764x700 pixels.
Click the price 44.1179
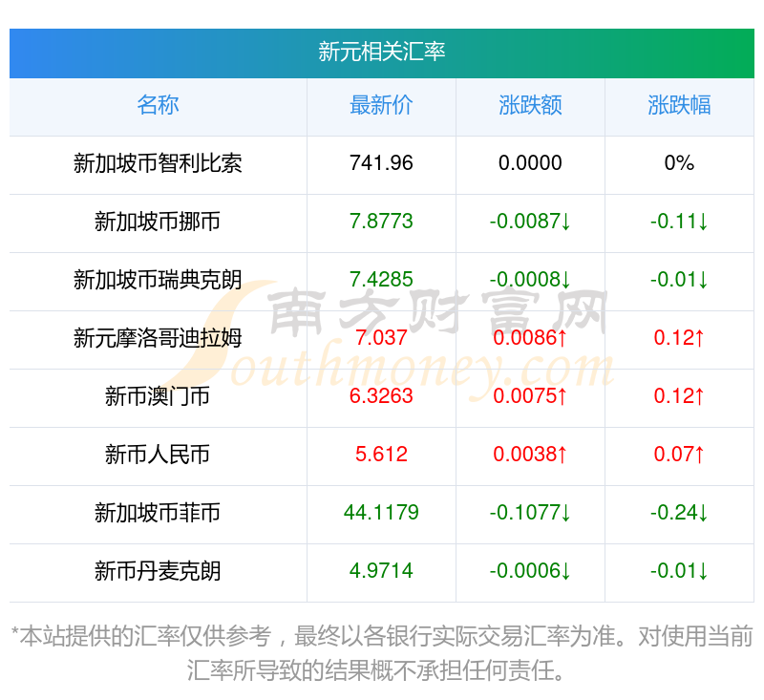tap(381, 513)
